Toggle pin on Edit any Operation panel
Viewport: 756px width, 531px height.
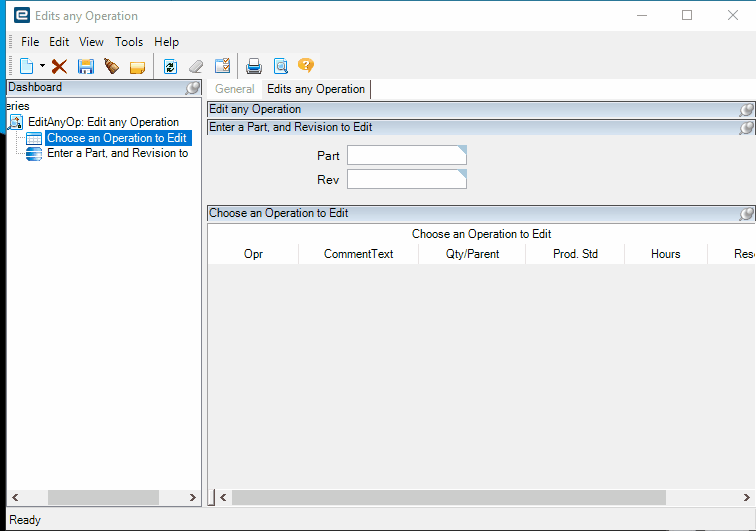[x=746, y=109]
